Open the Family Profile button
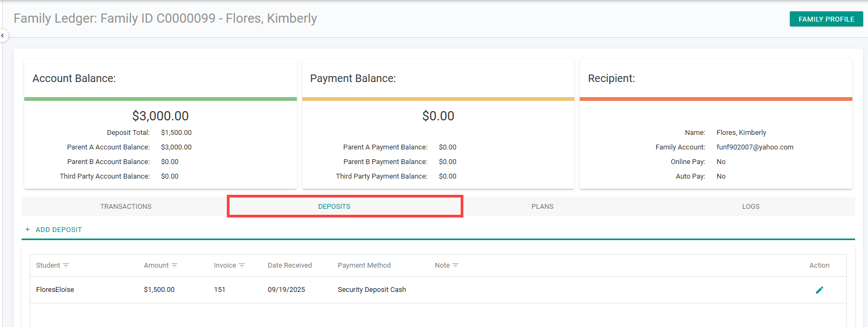Image resolution: width=868 pixels, height=327 pixels. (826, 19)
